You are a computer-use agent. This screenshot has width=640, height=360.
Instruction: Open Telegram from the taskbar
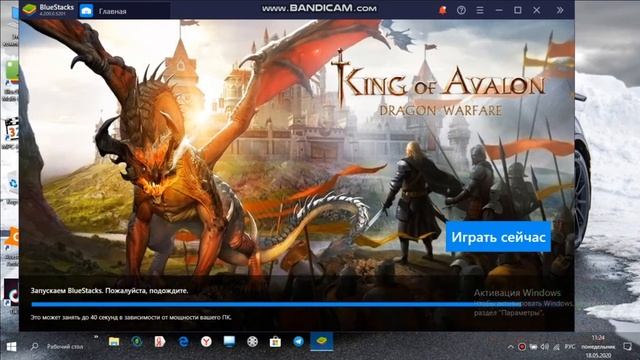299,342
